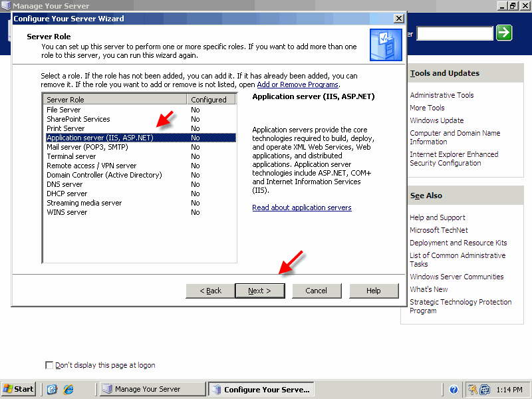Click the 1:14 PM system clock

click(509, 390)
